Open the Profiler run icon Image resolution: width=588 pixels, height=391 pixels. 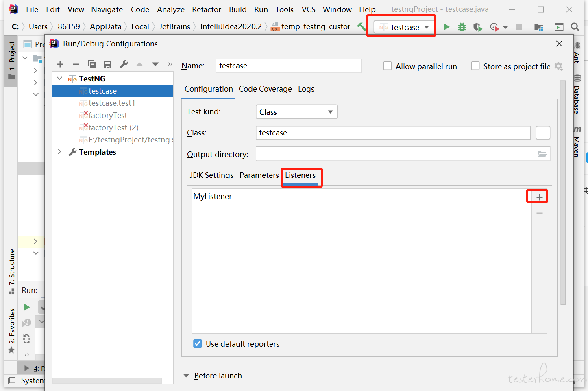point(494,27)
